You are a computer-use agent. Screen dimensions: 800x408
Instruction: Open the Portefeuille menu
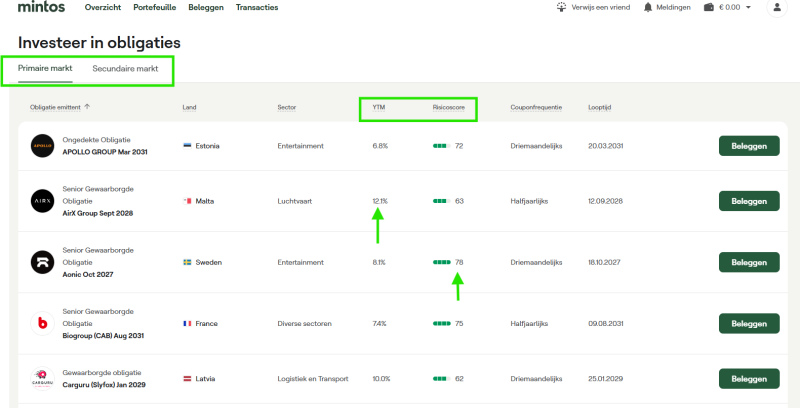155,7
